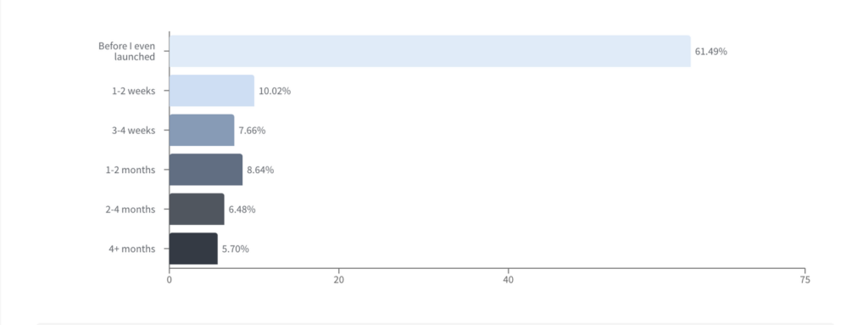The width and height of the screenshot is (868, 325).
Task: Select the 7.66% value label
Action: pyautogui.click(x=253, y=131)
